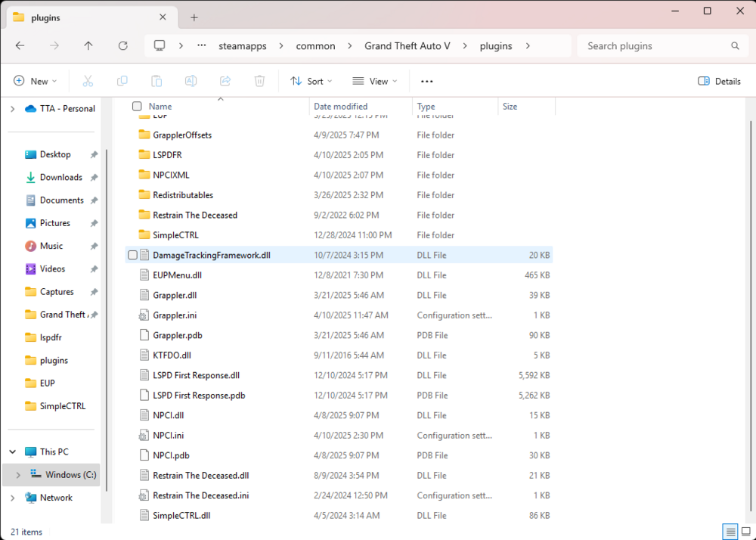Copy the selected file using the toolbar

122,81
